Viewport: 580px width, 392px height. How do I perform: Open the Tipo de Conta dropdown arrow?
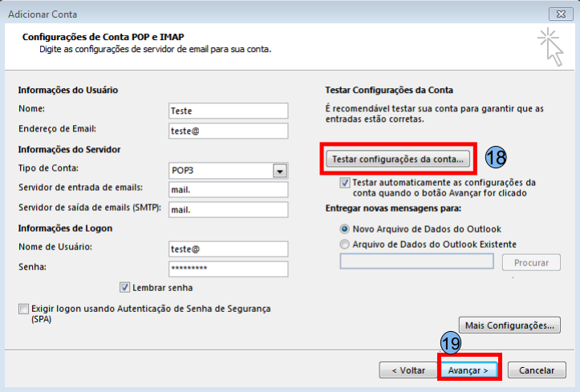coord(280,171)
